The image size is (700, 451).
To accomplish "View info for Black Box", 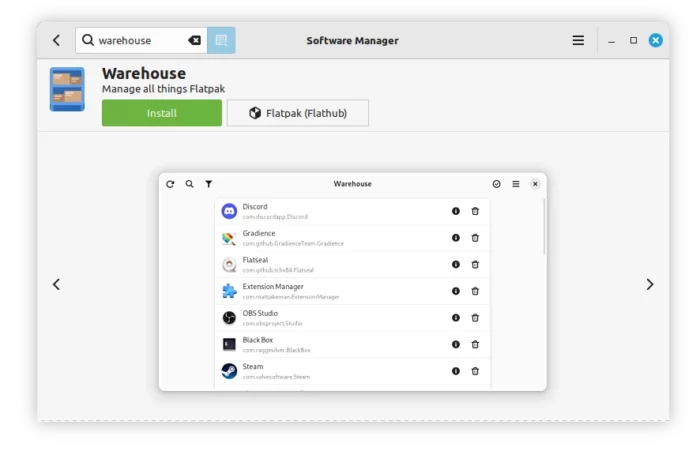I will [456, 344].
